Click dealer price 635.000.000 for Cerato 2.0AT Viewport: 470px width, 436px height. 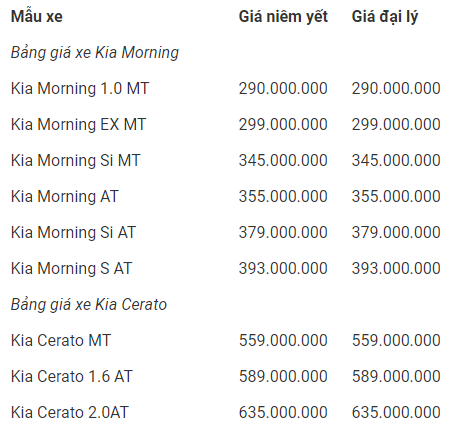pos(396,413)
